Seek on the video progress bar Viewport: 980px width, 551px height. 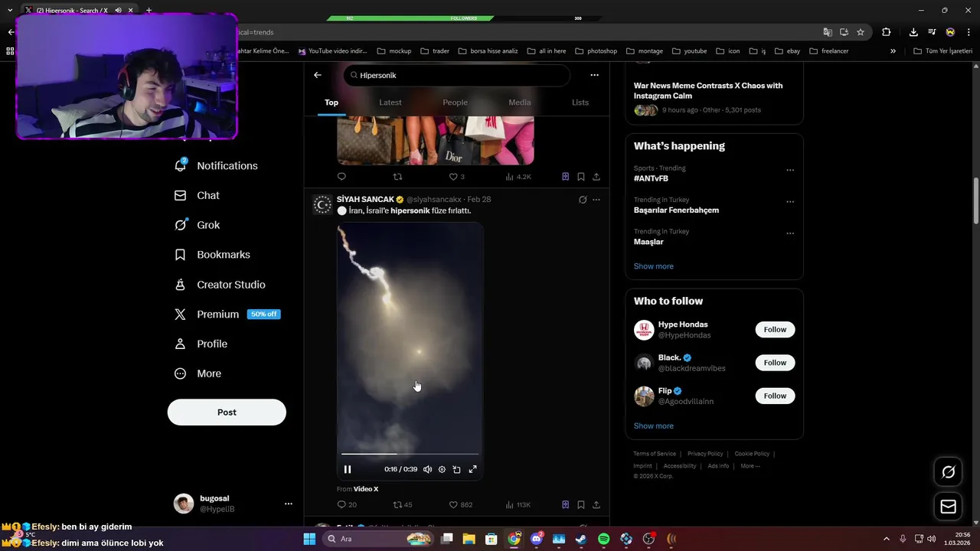pos(410,454)
